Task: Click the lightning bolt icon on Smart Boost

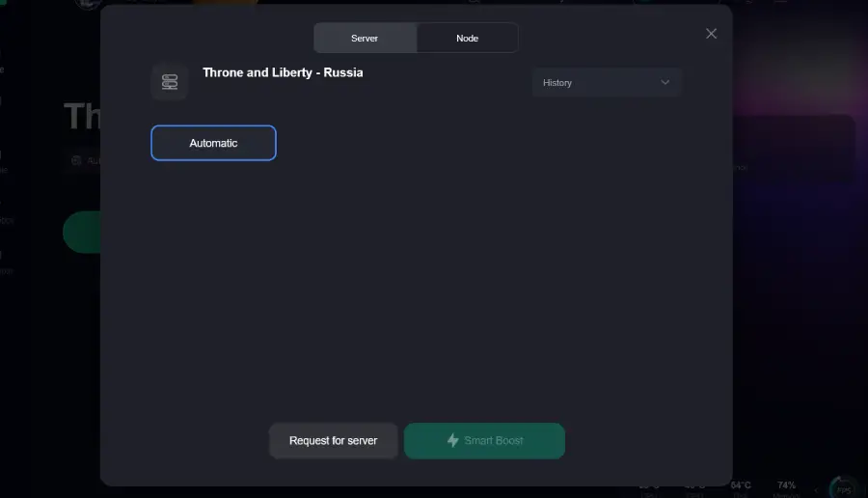Action: click(452, 441)
